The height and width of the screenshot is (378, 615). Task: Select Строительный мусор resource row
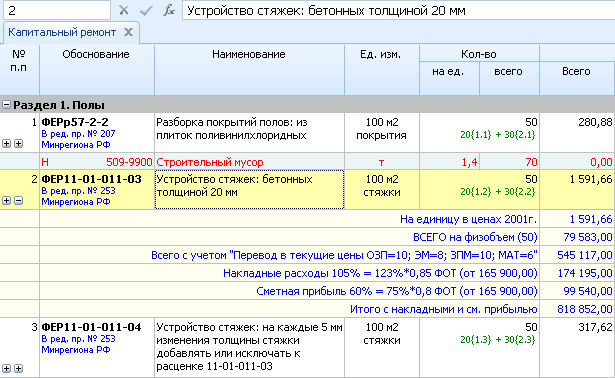[x=210, y=162]
